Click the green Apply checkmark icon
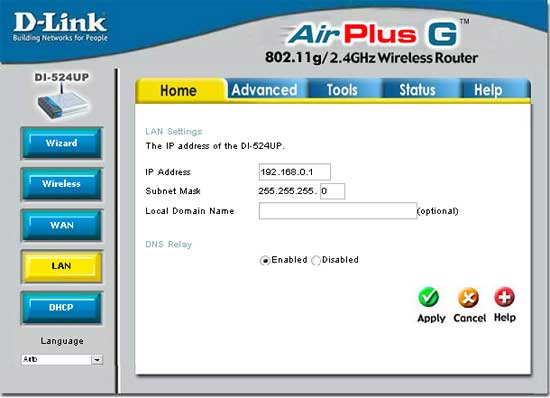 coord(428,297)
